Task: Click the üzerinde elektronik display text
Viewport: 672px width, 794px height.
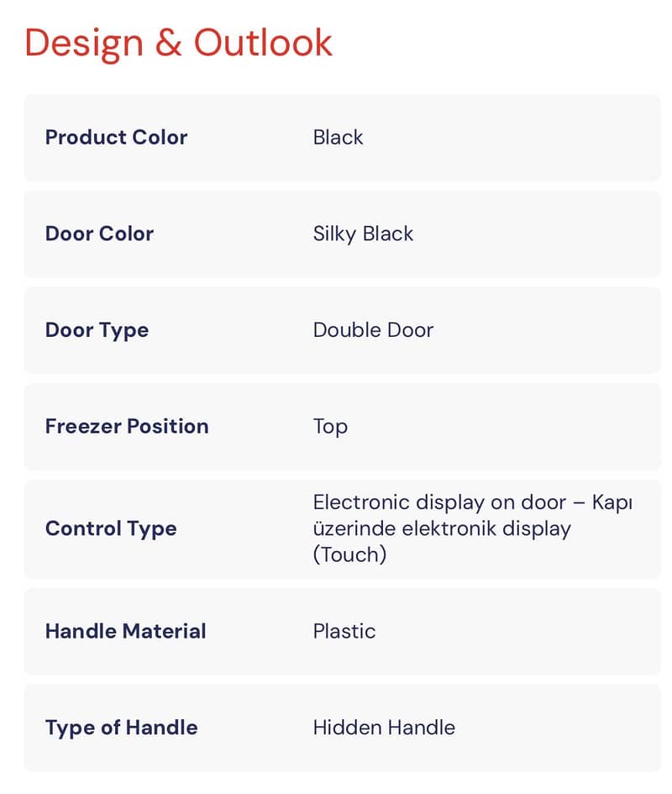Action: click(x=442, y=528)
